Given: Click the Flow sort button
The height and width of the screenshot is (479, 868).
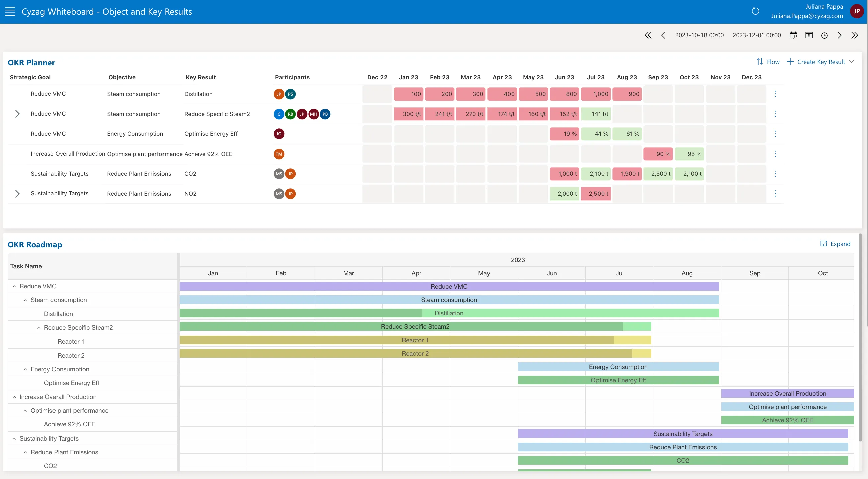Looking at the screenshot, I should click(768, 62).
